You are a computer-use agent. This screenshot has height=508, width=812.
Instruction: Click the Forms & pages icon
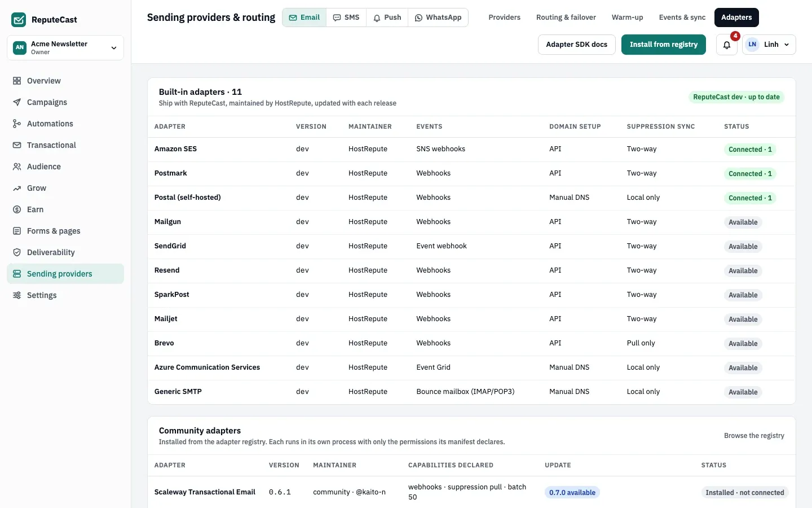(17, 231)
